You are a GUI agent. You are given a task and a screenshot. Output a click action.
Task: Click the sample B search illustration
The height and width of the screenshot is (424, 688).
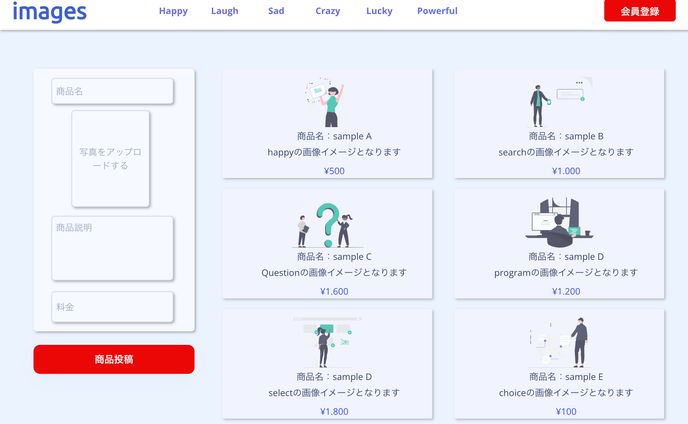pos(559,101)
